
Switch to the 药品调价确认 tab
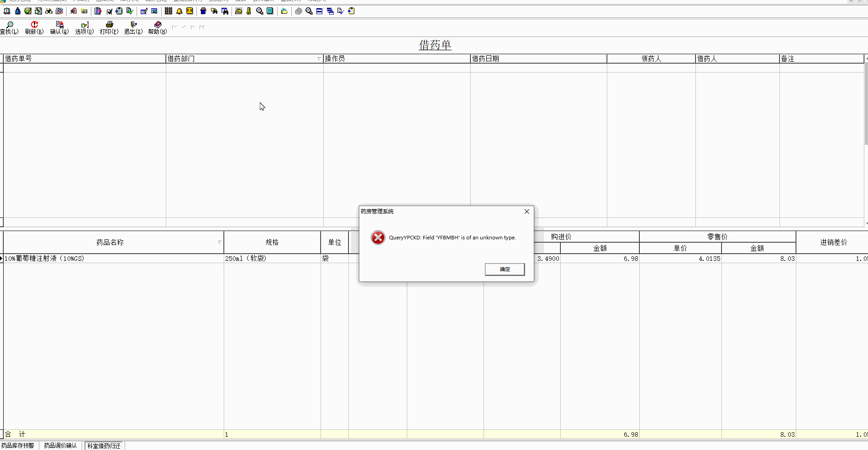click(x=60, y=445)
